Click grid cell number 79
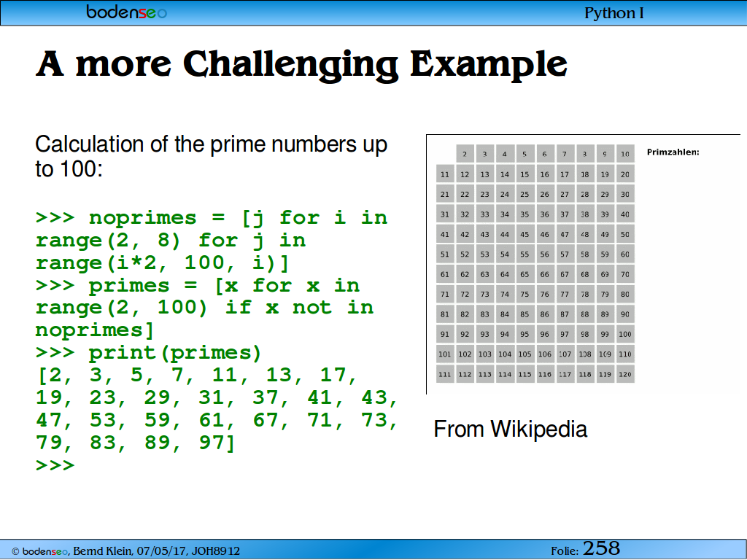747x560 pixels. (x=605, y=294)
